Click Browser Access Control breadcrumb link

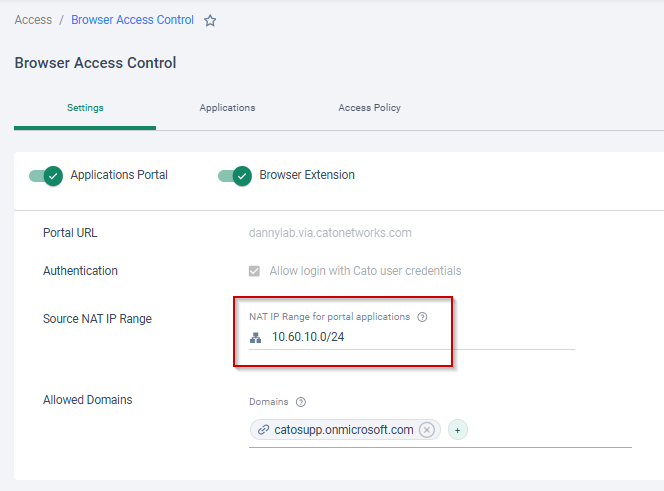pyautogui.click(x=132, y=20)
